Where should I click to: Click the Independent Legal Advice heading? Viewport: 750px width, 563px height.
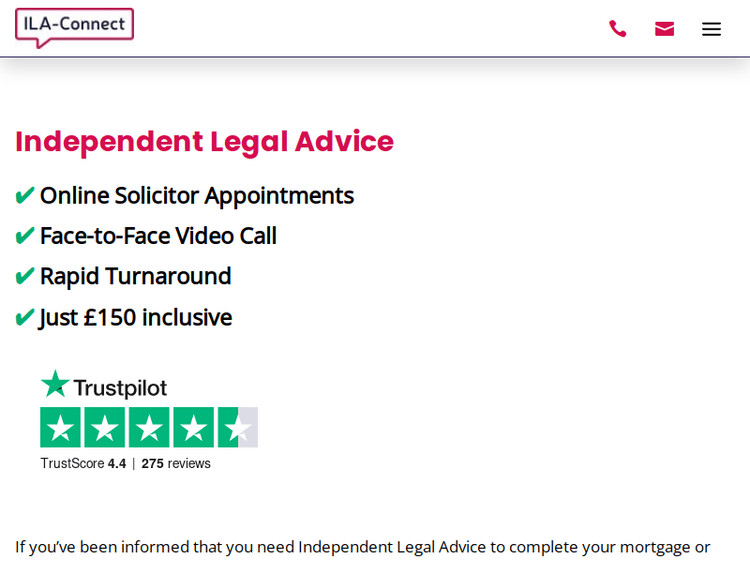[204, 141]
